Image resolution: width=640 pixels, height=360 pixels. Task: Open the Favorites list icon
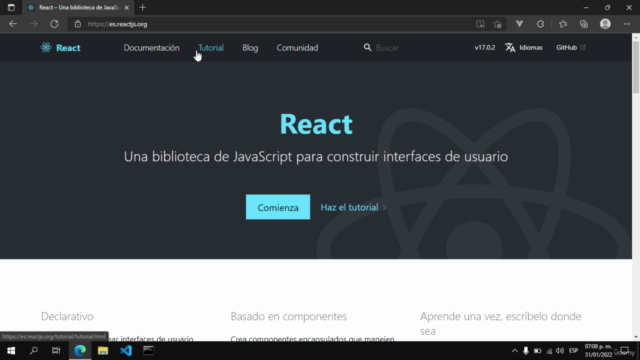click(563, 24)
